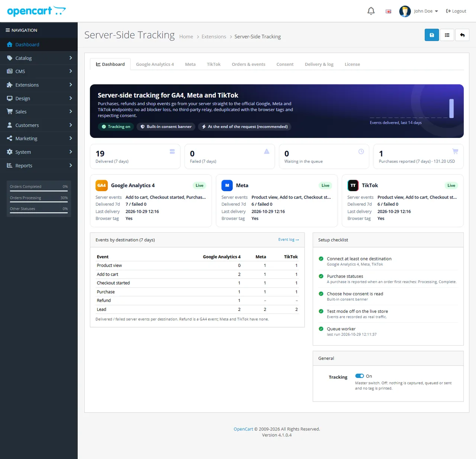Click the Customers person icon

click(x=10, y=125)
